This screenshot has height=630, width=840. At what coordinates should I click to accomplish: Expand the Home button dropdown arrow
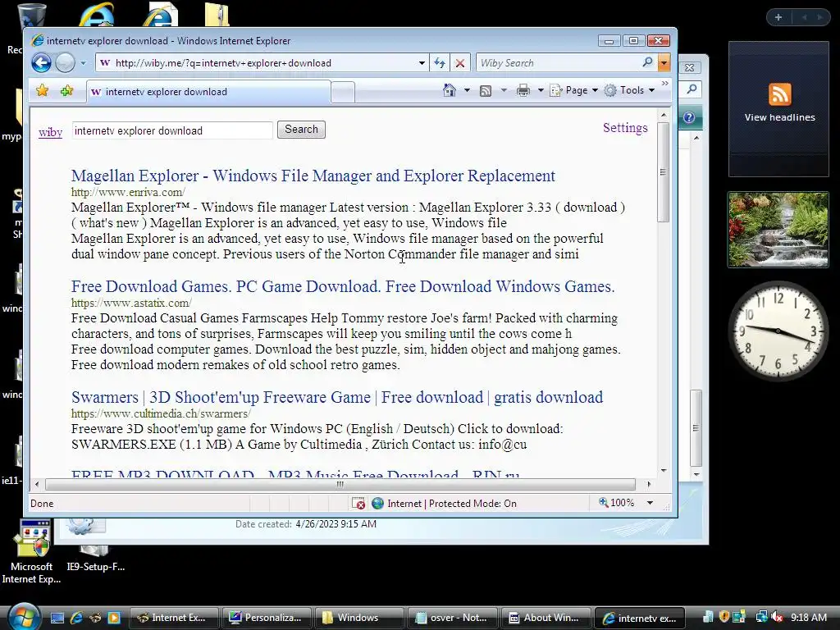pyautogui.click(x=467, y=90)
